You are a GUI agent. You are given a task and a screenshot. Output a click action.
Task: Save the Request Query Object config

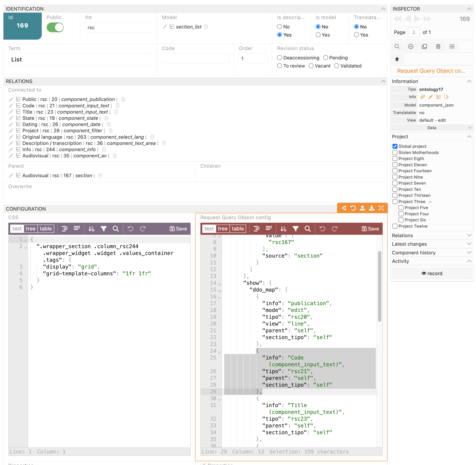[x=370, y=229]
